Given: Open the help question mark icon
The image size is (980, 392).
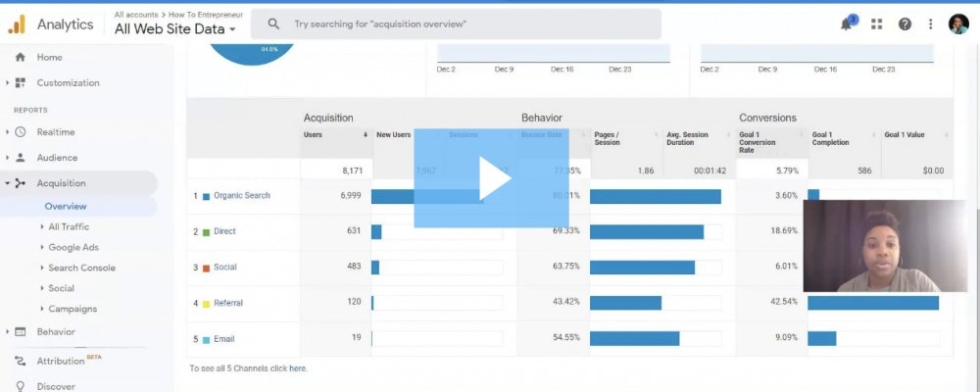Looking at the screenshot, I should (x=905, y=24).
